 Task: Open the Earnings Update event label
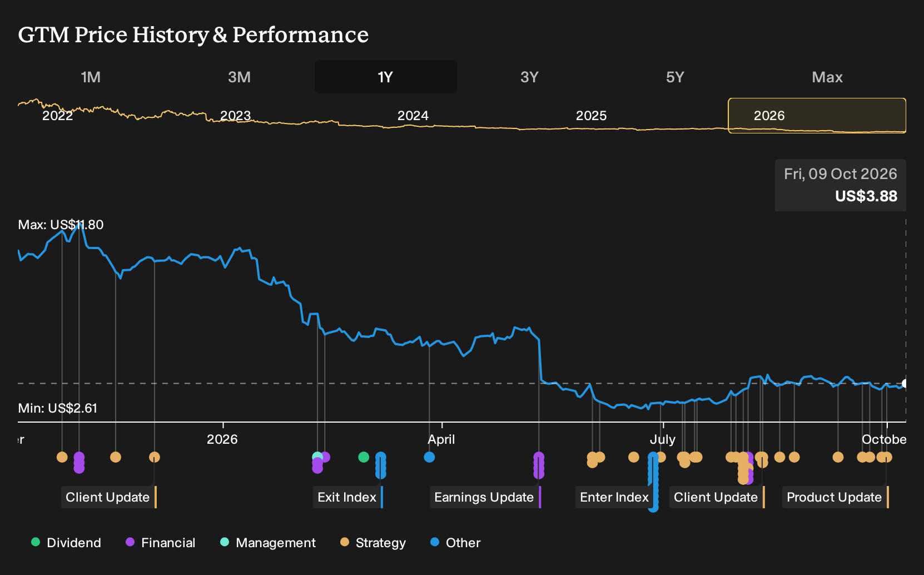pyautogui.click(x=485, y=497)
